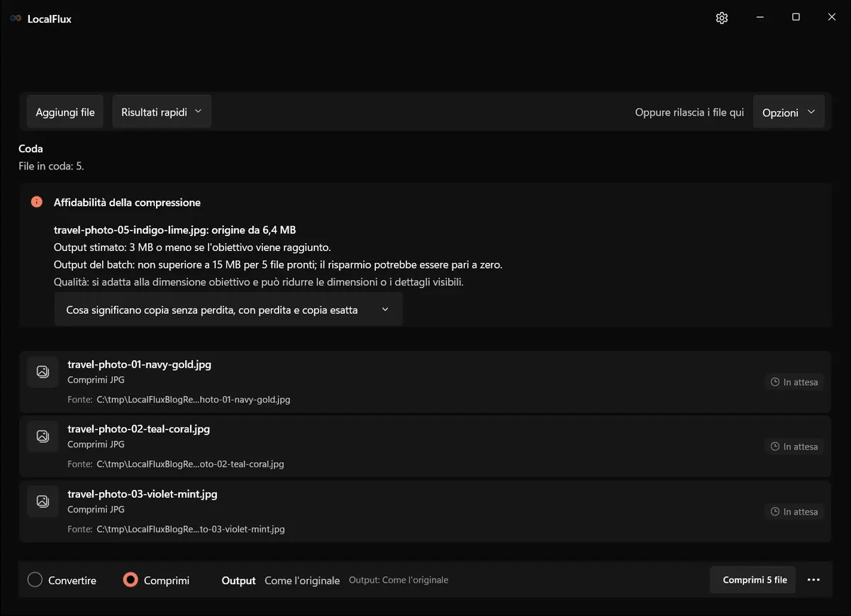The width and height of the screenshot is (851, 616).
Task: Click the Affidabilità della compressione heading
Action: (127, 203)
